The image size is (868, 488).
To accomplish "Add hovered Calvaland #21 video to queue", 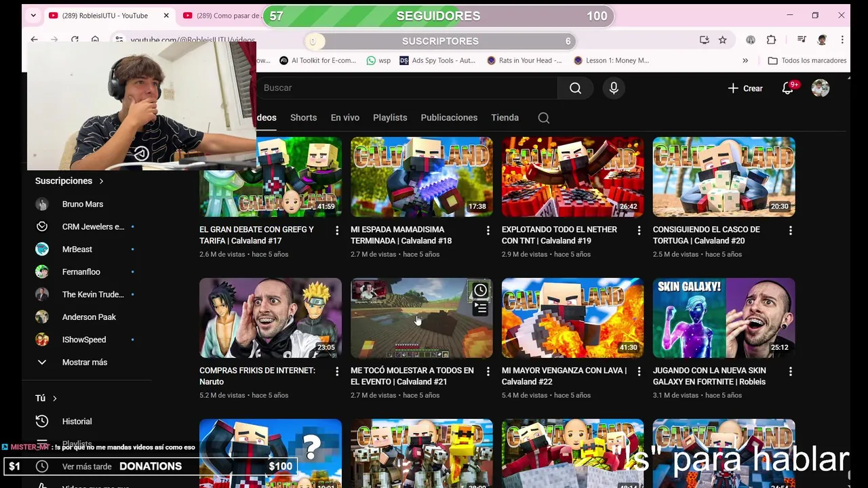I will (x=480, y=308).
